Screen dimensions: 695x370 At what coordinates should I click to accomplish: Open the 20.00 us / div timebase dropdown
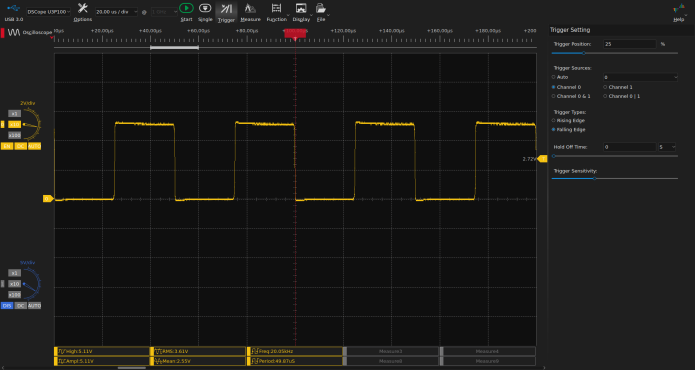point(117,12)
